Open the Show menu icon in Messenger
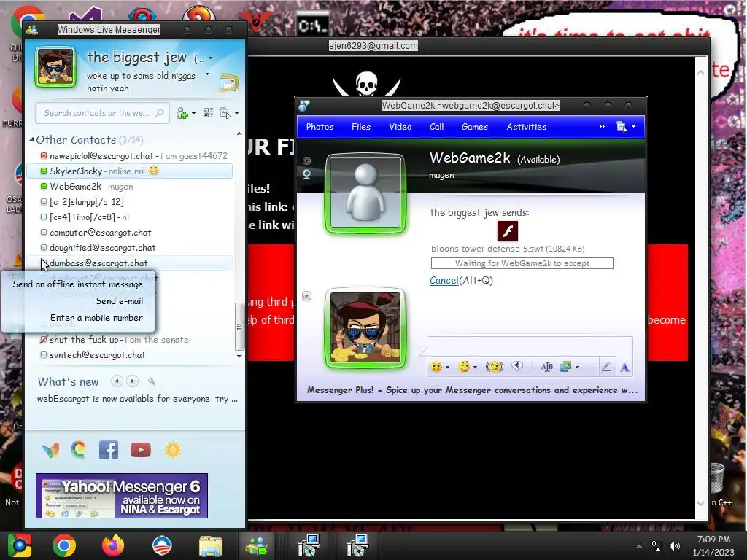747x560 pixels. point(225,113)
